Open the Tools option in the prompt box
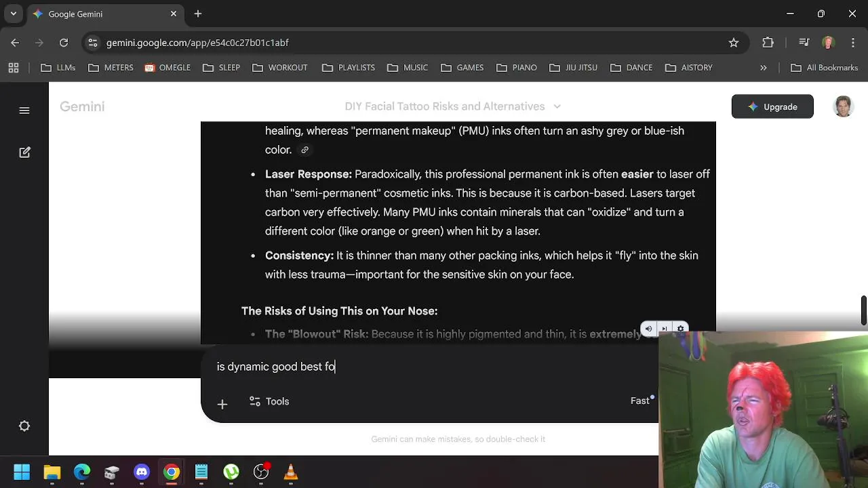The height and width of the screenshot is (488, 868). point(269,401)
